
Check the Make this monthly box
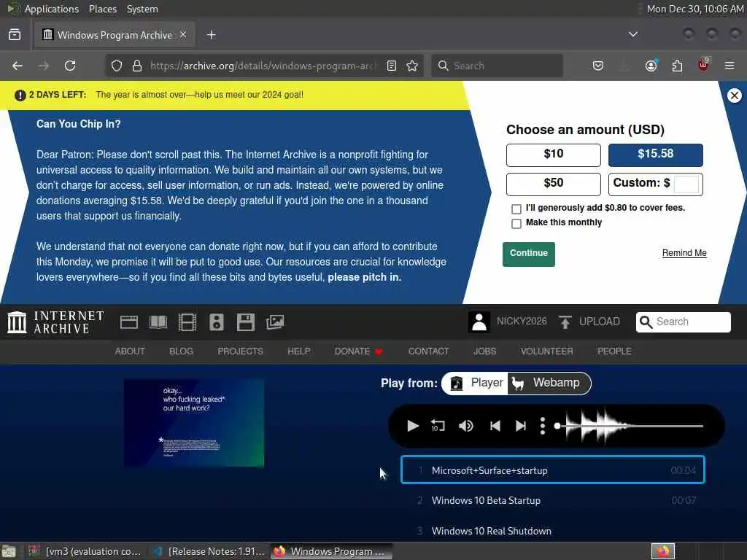click(x=516, y=224)
